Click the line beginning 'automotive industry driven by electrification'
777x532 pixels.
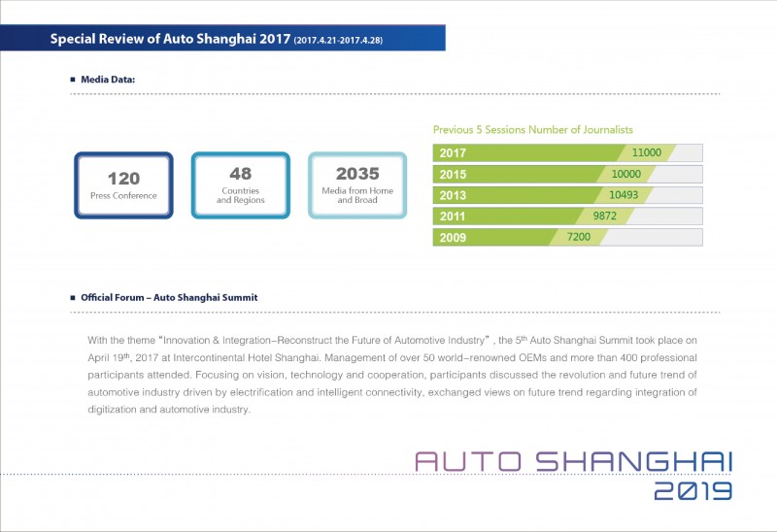[392, 392]
